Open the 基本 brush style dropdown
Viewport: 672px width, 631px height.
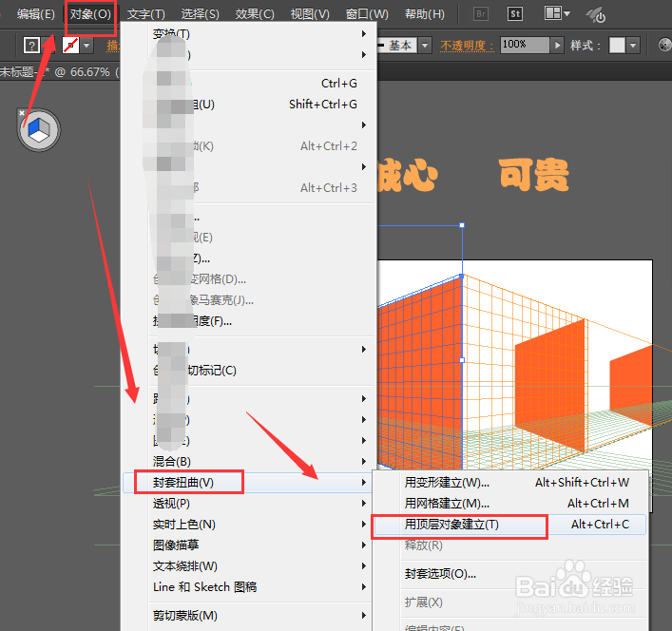click(x=425, y=45)
